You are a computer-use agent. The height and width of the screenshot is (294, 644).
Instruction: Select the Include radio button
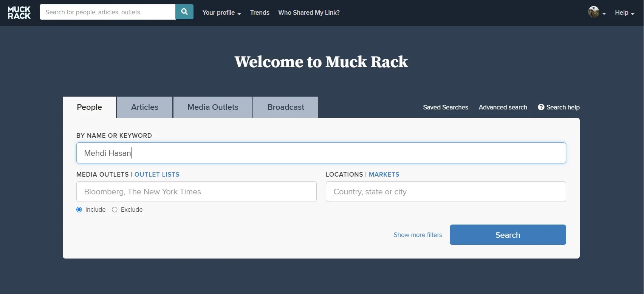pos(79,209)
